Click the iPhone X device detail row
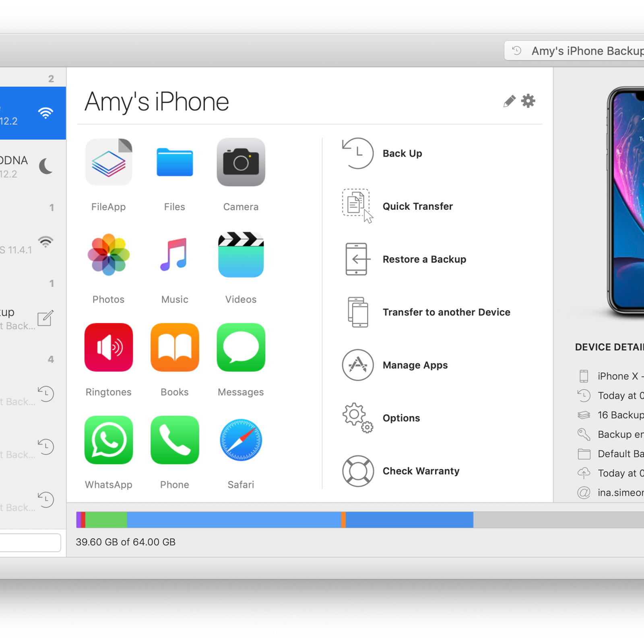The width and height of the screenshot is (644, 644). (x=610, y=376)
